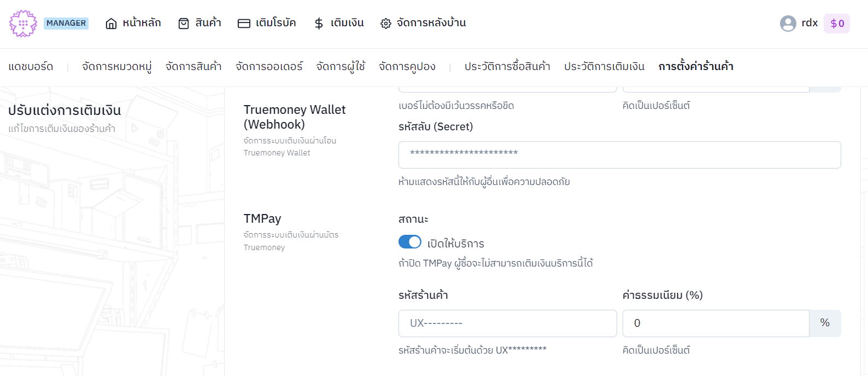This screenshot has width=868, height=376.
Task: Click the dollar sign icon for เติมเงิน
Action: pos(319,24)
